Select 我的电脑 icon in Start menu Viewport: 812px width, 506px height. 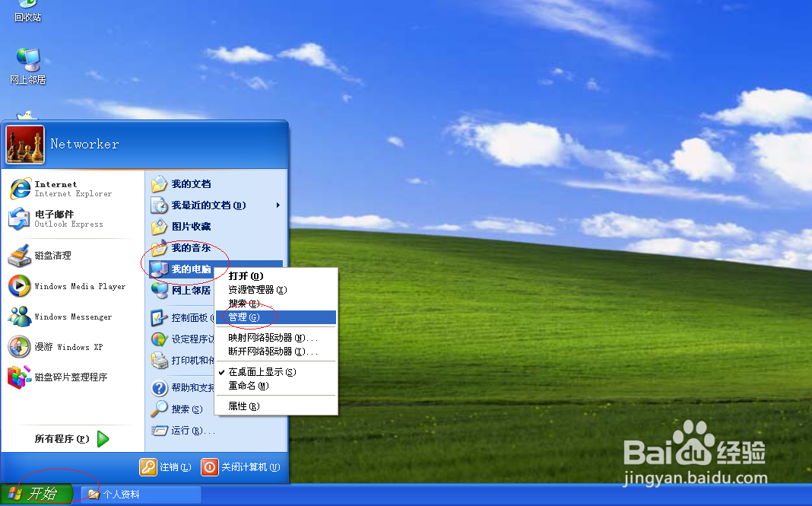tap(159, 269)
